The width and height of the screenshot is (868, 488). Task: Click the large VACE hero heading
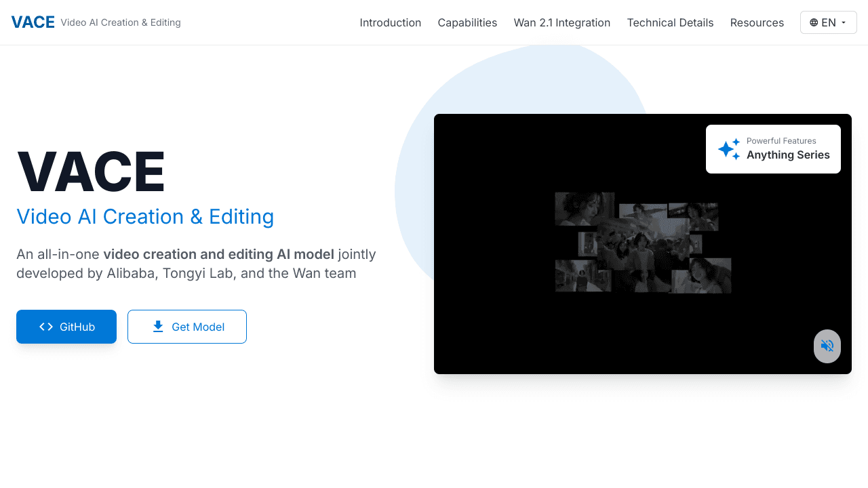[x=91, y=172]
